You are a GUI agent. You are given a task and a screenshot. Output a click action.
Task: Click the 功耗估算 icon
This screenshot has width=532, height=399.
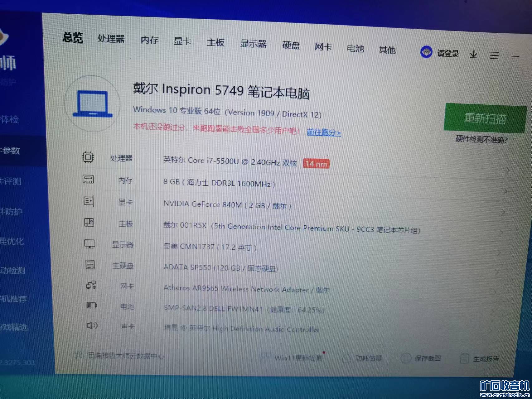(x=346, y=358)
